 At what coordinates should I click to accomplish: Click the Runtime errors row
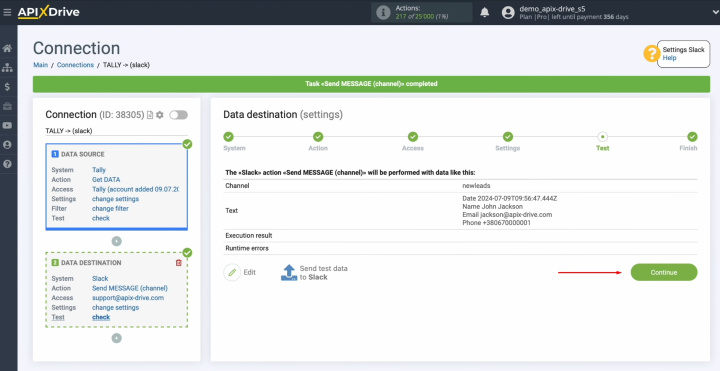pos(460,248)
